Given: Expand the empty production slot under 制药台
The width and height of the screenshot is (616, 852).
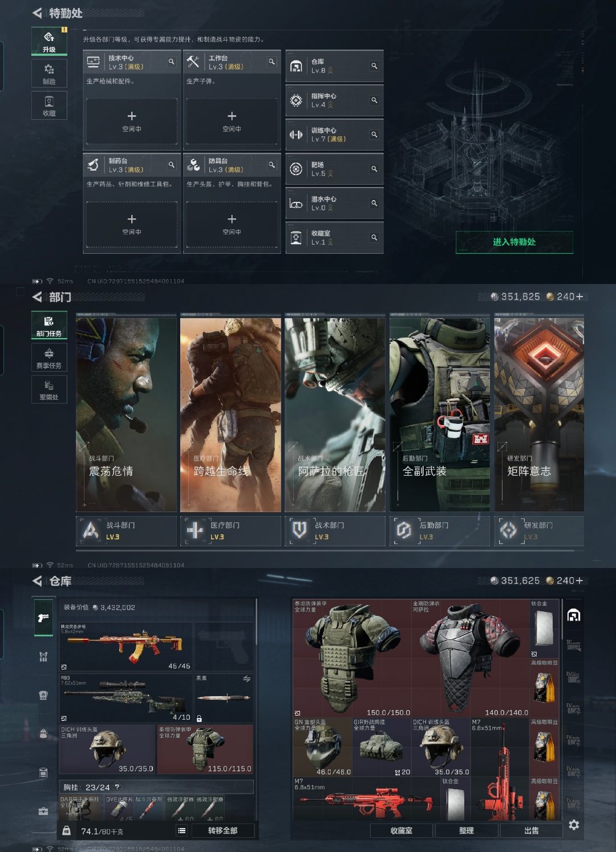Looking at the screenshot, I should [132, 224].
